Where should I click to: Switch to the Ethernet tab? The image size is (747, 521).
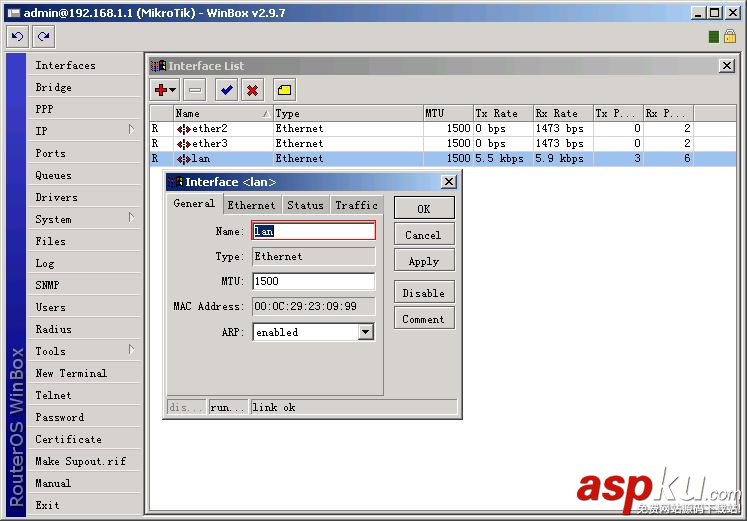pos(252,205)
